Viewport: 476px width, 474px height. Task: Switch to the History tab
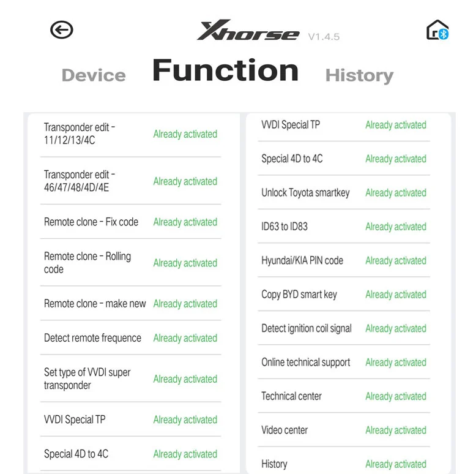[x=359, y=76]
